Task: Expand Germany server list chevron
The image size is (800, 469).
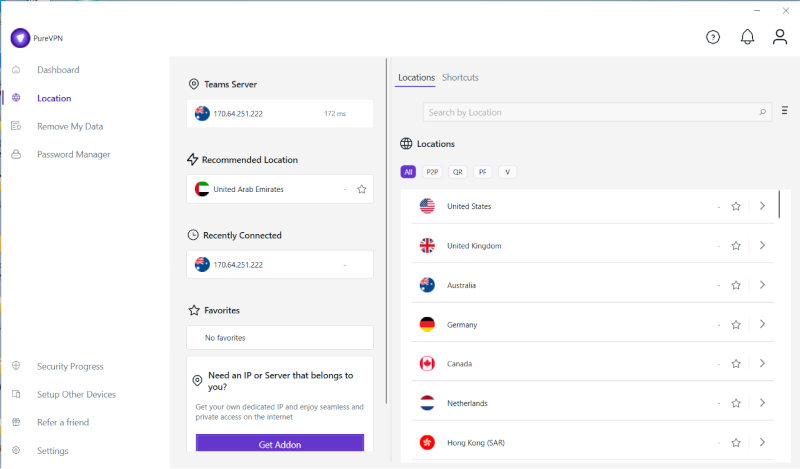Action: click(x=762, y=324)
